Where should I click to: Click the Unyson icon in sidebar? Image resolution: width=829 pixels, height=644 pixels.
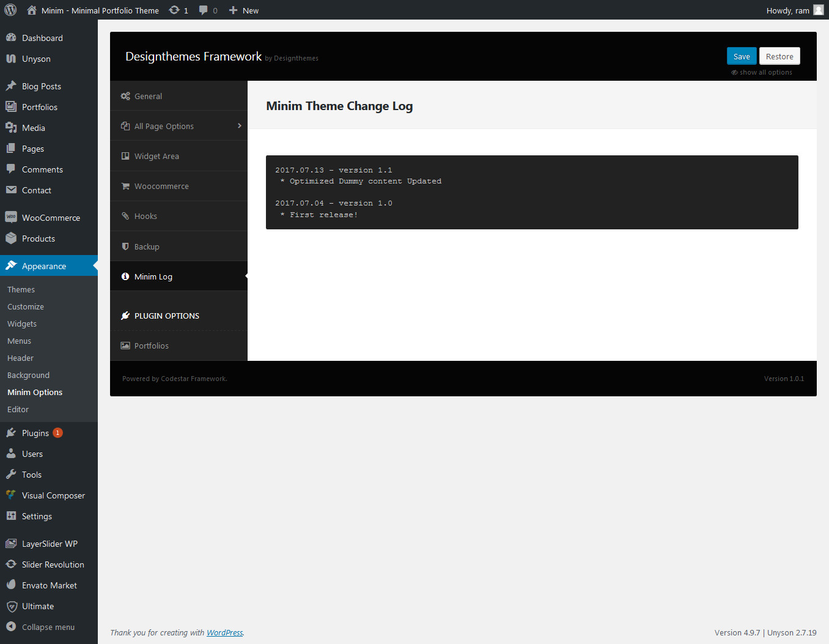tap(11, 59)
